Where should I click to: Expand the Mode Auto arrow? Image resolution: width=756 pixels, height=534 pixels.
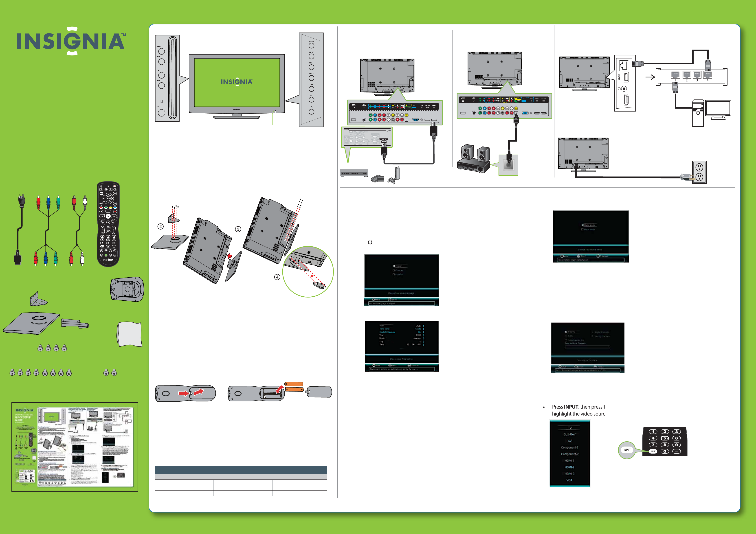pos(423,326)
